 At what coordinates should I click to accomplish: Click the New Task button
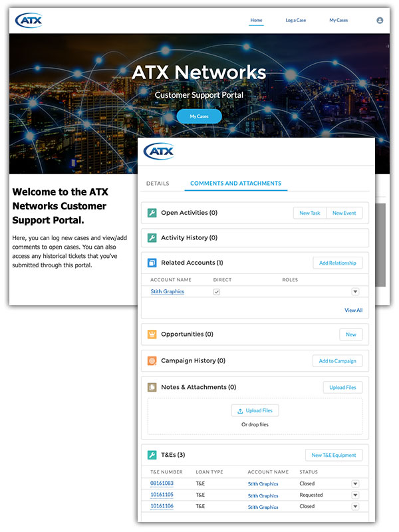(310, 213)
